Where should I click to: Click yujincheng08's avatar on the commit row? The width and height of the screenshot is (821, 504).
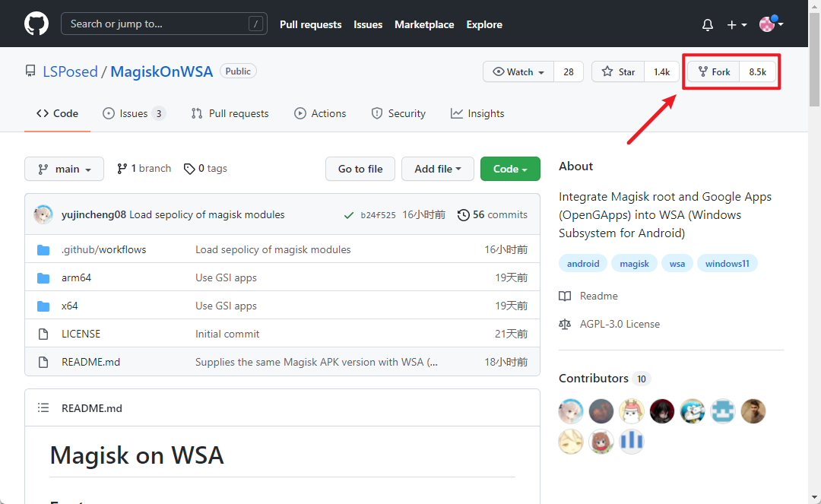(43, 214)
